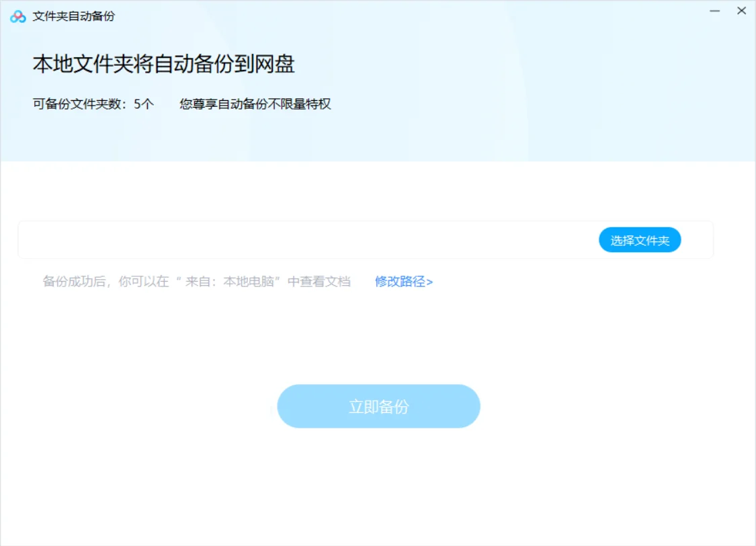Click the empty folder path field
Image resolution: width=756 pixels, height=546 pixels.
308,240
